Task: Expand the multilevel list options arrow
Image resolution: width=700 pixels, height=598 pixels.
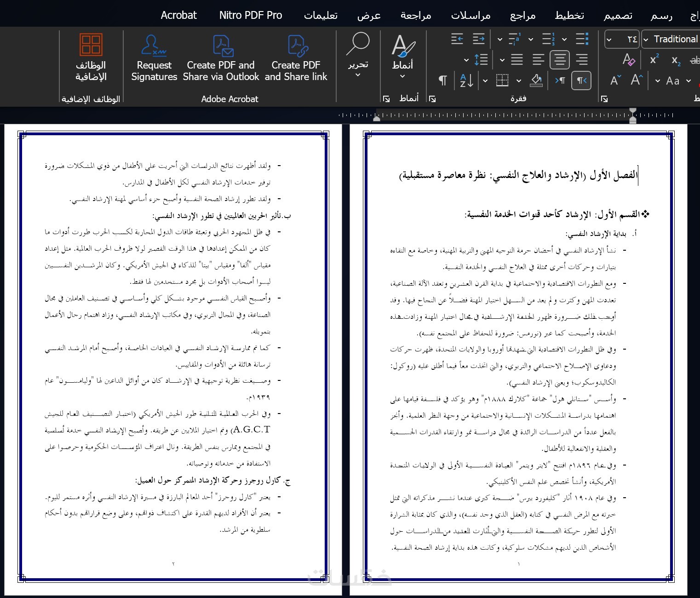Action: tap(500, 40)
